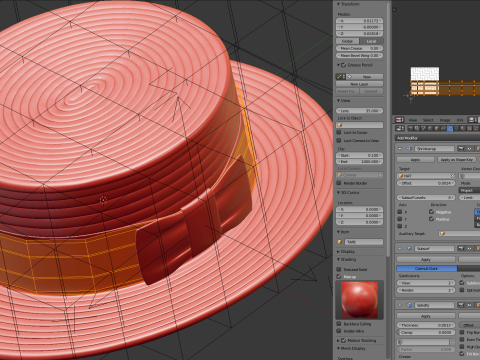Viewport: 480px width, 360px height.
Task: Collapse the 3D Cursor panel
Action: (x=339, y=193)
